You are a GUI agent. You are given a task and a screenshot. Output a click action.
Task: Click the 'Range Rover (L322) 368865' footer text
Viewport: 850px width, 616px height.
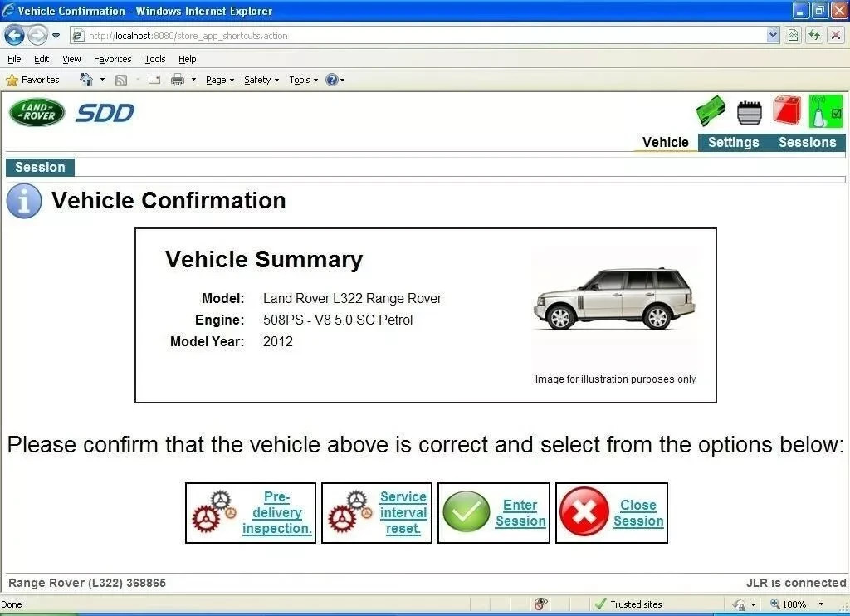(87, 583)
